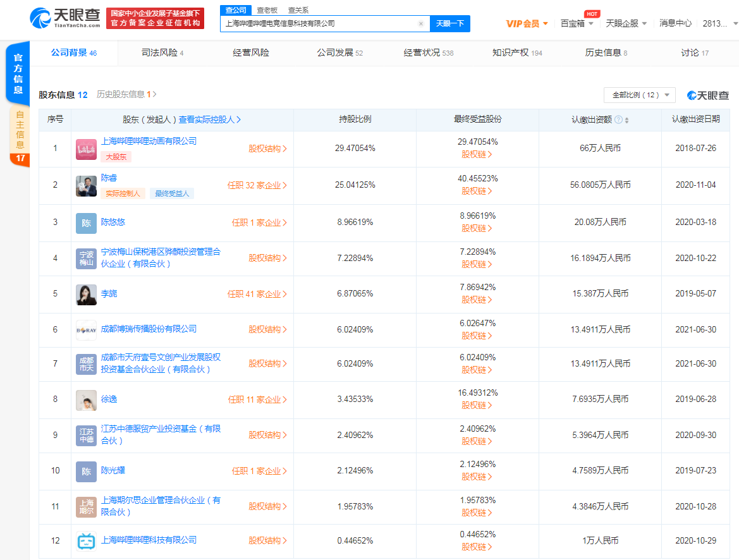Image resolution: width=739 pixels, height=560 pixels.
Task: Click 李旎's avatar photo
Action: tap(86, 295)
